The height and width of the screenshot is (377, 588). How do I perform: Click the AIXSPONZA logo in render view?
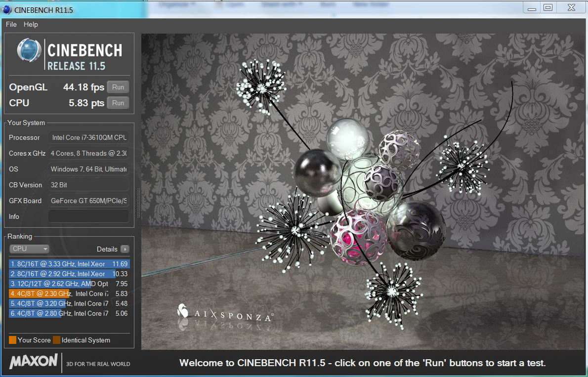[225, 313]
